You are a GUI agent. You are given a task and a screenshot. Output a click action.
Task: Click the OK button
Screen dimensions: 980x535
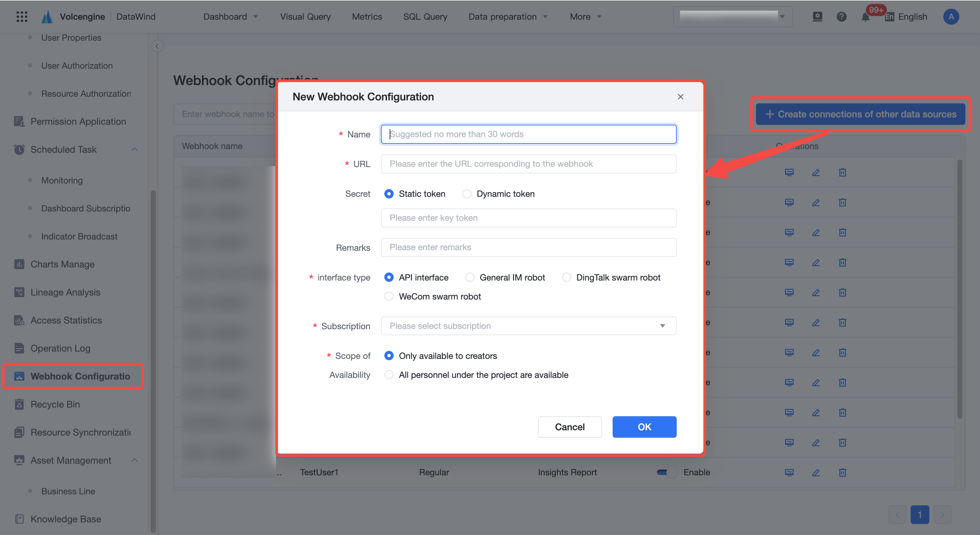(x=644, y=427)
